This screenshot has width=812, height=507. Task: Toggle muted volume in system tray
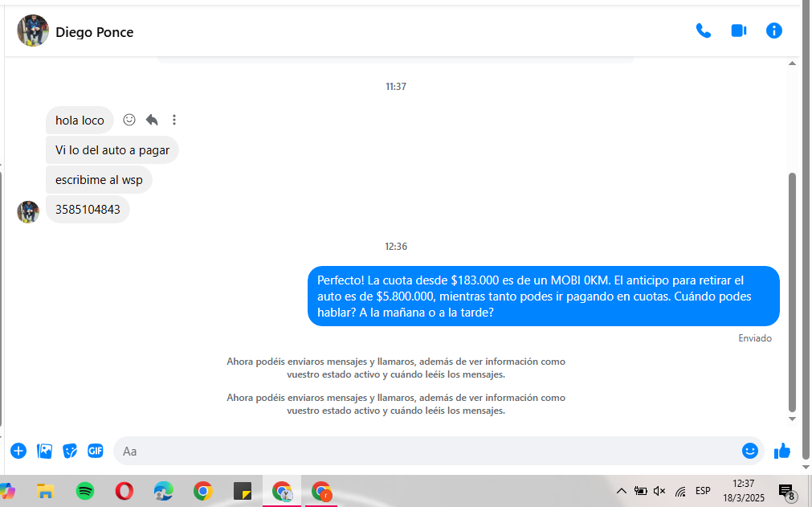660,491
